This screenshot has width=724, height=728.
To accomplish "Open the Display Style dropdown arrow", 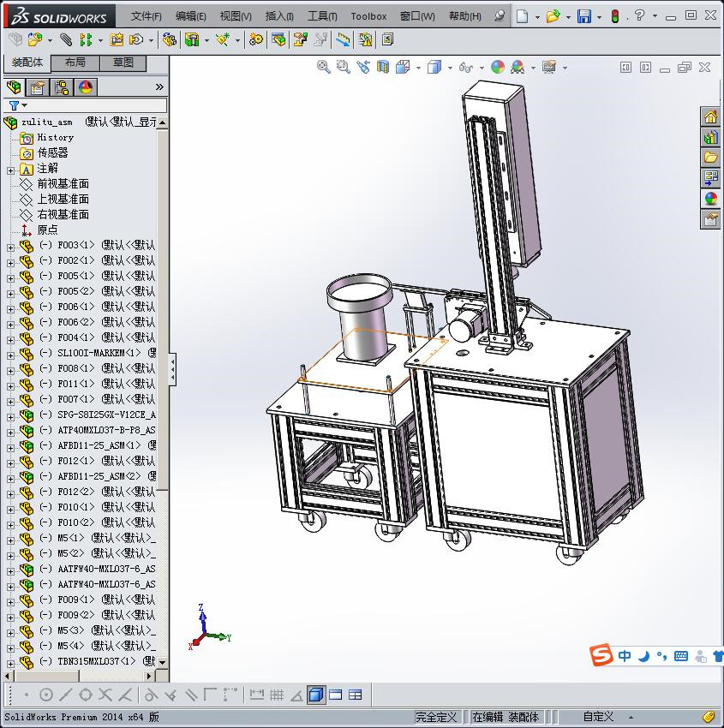I will tap(450, 69).
